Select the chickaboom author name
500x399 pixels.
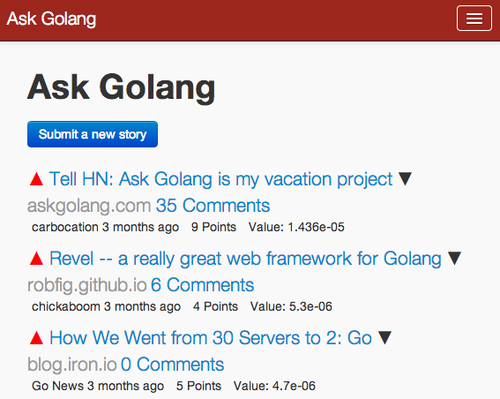66,307
